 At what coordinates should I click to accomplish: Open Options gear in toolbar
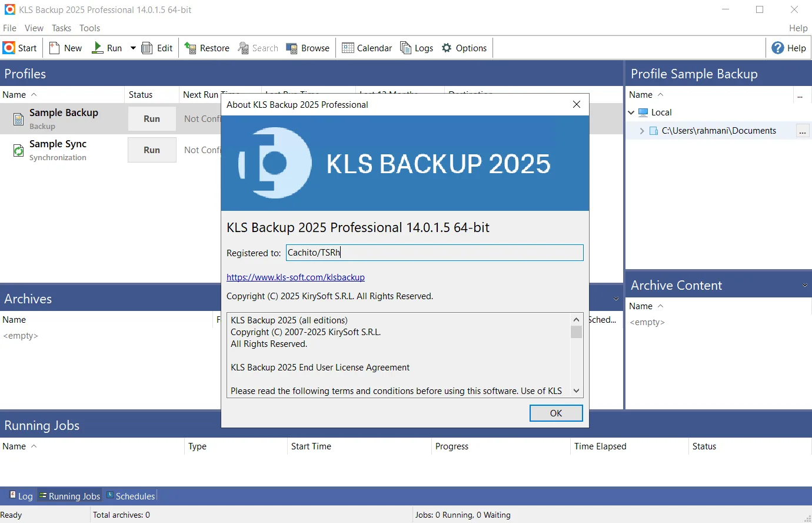(447, 48)
